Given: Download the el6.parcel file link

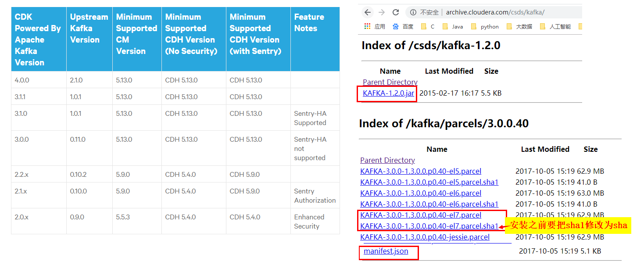Looking at the screenshot, I should coord(421,193).
